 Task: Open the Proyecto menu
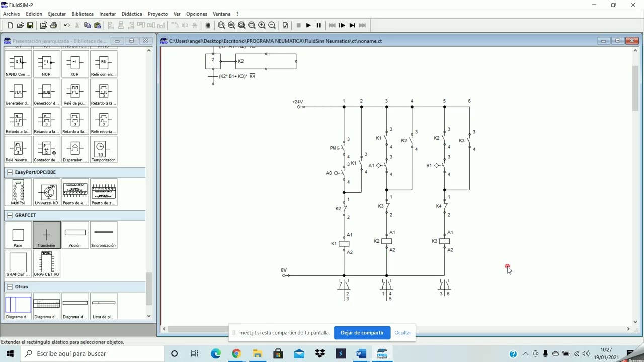click(x=157, y=14)
